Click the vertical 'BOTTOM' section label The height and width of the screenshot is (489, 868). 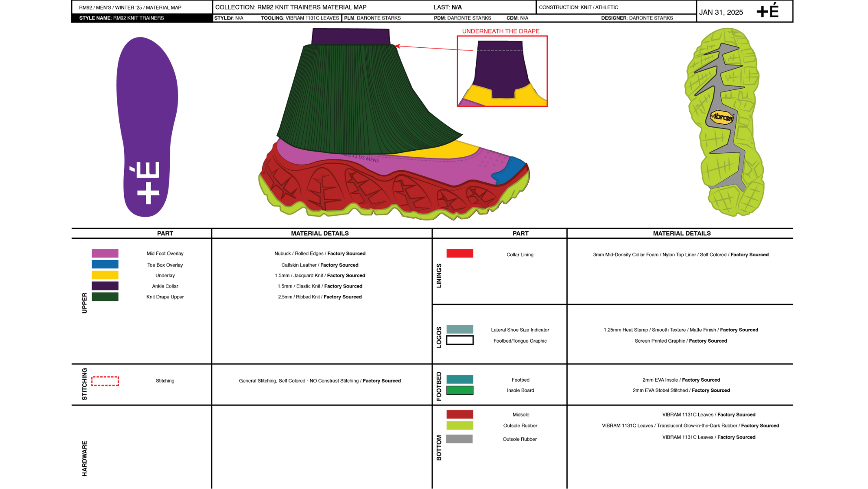pyautogui.click(x=439, y=448)
